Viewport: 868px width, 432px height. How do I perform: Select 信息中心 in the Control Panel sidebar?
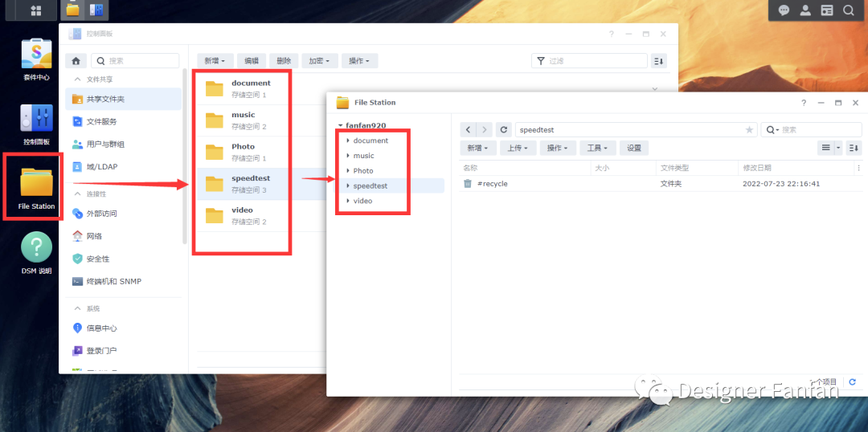(124, 328)
